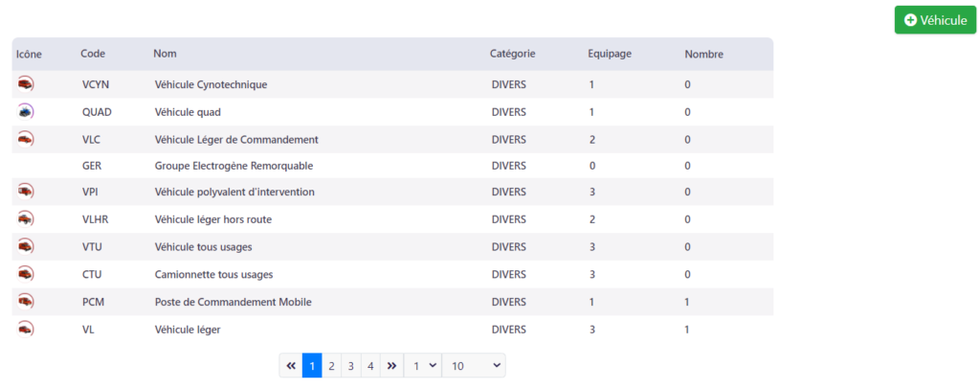This screenshot has height=389, width=980.
Task: Select page 1 in pagination
Action: click(312, 366)
